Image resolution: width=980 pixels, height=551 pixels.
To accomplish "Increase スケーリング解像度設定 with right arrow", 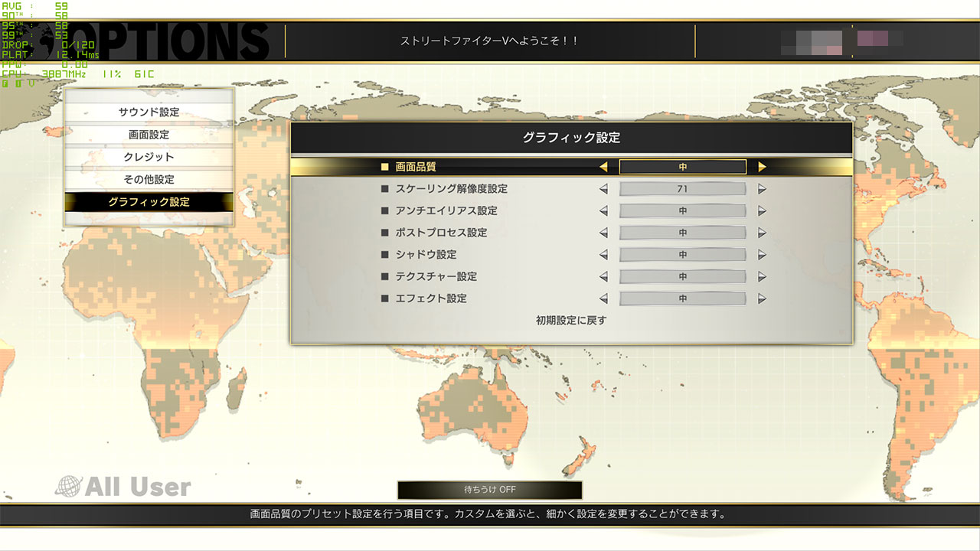I will (762, 189).
